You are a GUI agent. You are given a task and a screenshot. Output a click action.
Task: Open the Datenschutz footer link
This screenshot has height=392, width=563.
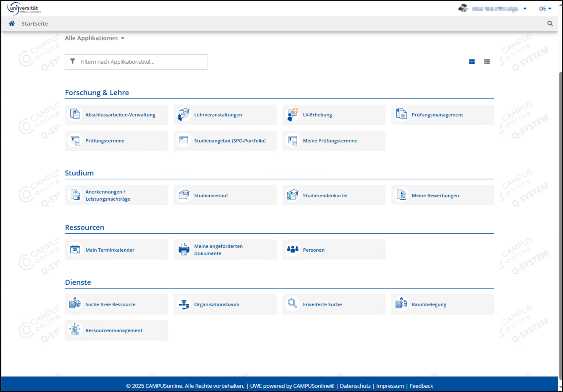point(355,386)
